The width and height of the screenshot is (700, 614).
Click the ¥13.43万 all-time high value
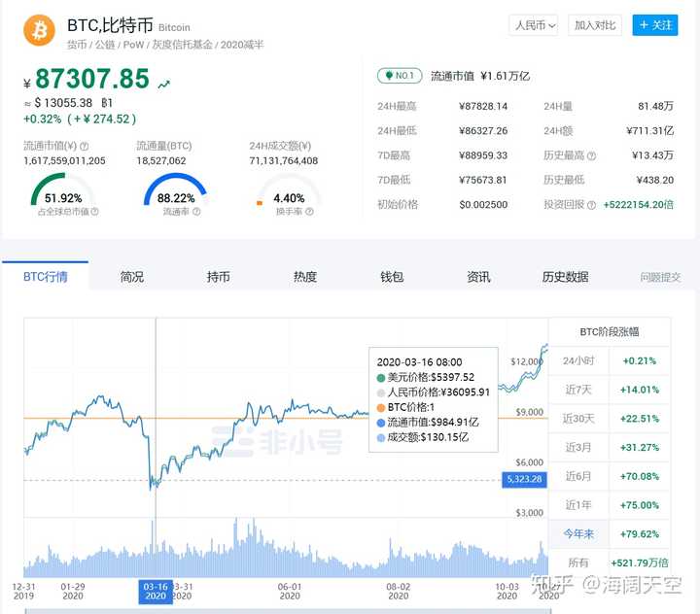(x=652, y=155)
